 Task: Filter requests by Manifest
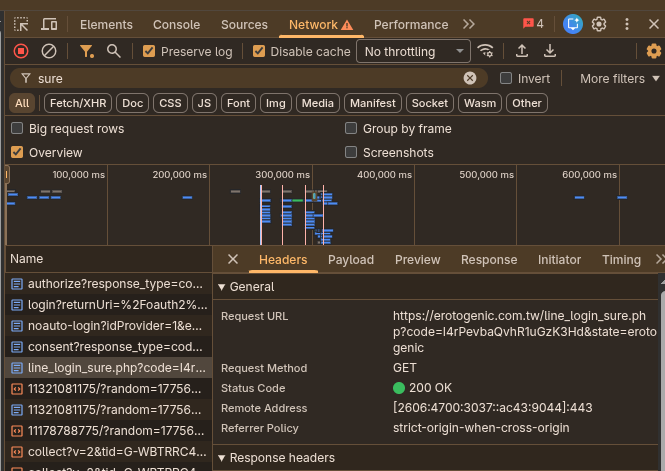(373, 103)
